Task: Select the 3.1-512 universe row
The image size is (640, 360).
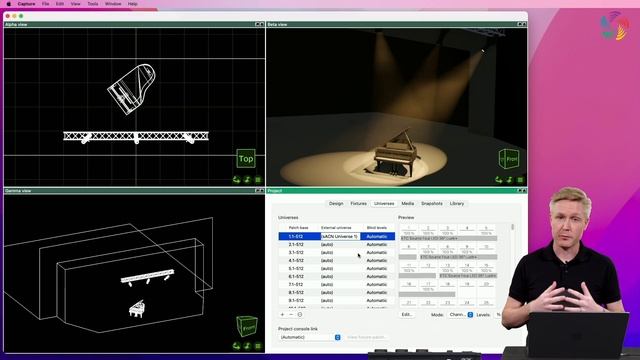Action: tap(337, 253)
